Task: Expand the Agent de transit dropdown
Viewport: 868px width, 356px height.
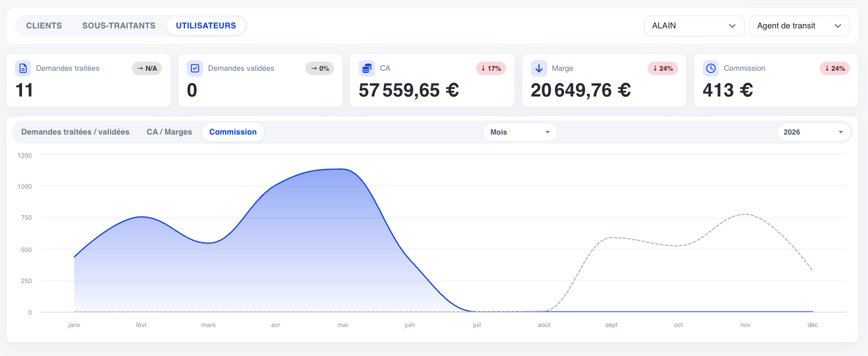Action: point(799,26)
